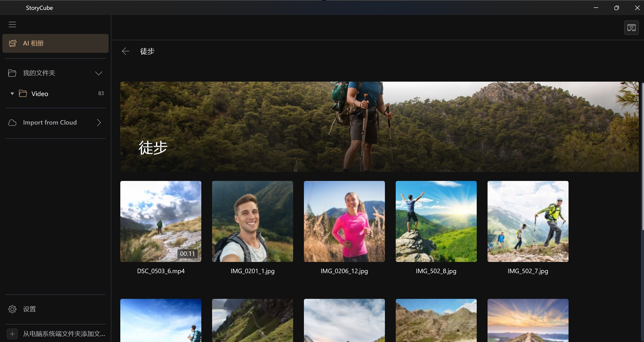Open second-row green mountain ridge thumbnail
The width and height of the screenshot is (644, 342).
pos(253,320)
